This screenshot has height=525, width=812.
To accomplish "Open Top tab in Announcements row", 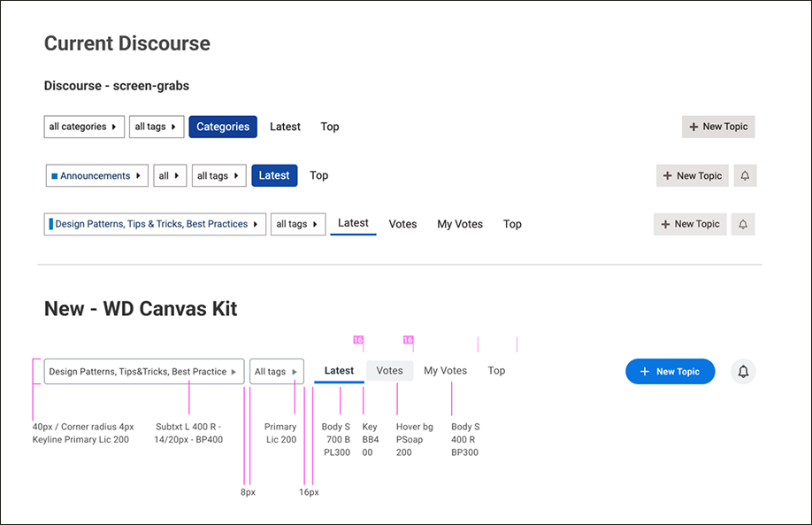I will tap(318, 175).
